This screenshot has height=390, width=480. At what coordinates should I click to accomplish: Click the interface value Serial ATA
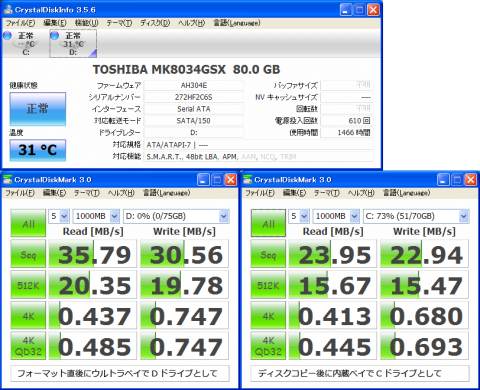click(194, 109)
